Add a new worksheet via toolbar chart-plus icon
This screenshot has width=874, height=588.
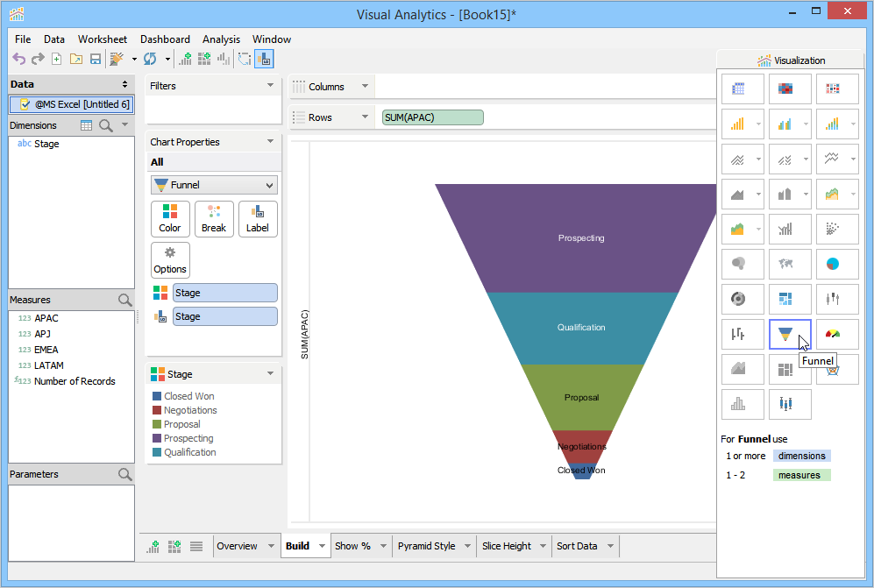185,59
